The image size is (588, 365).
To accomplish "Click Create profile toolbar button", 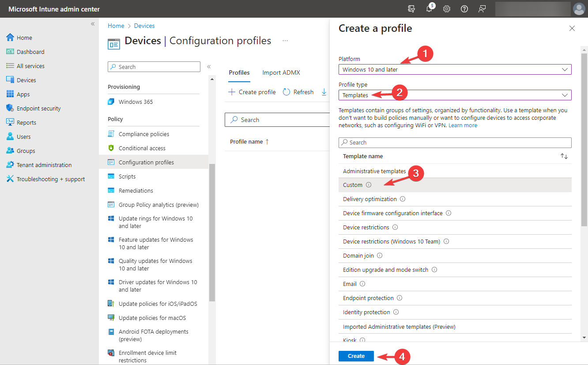I will point(252,92).
